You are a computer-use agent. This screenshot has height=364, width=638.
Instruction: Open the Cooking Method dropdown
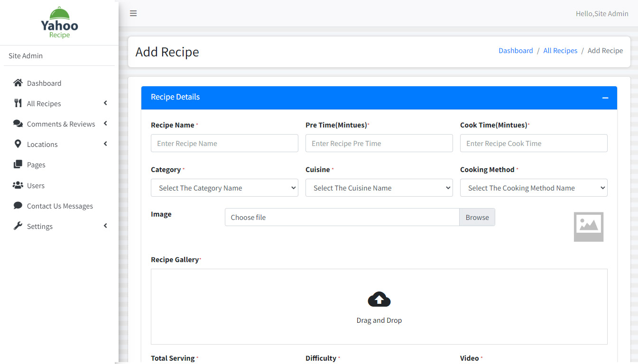pyautogui.click(x=534, y=188)
